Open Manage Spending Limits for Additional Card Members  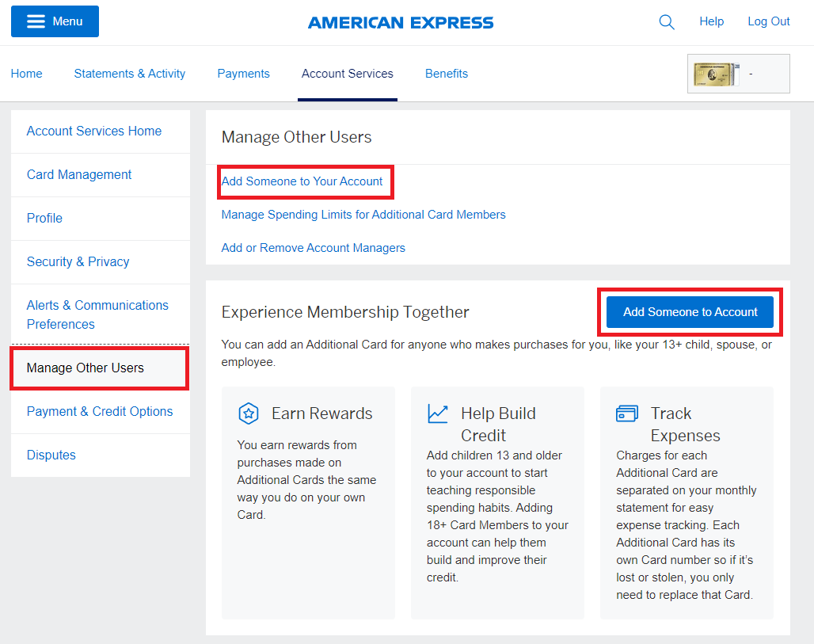coord(363,215)
